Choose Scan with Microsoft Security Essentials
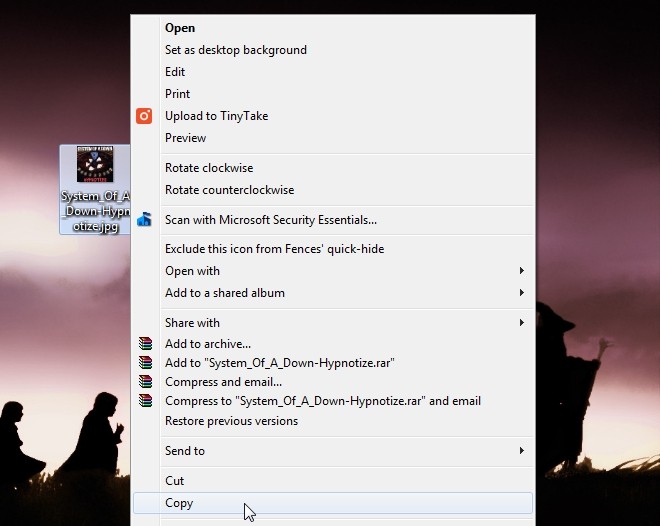660x526 pixels. (x=333, y=220)
